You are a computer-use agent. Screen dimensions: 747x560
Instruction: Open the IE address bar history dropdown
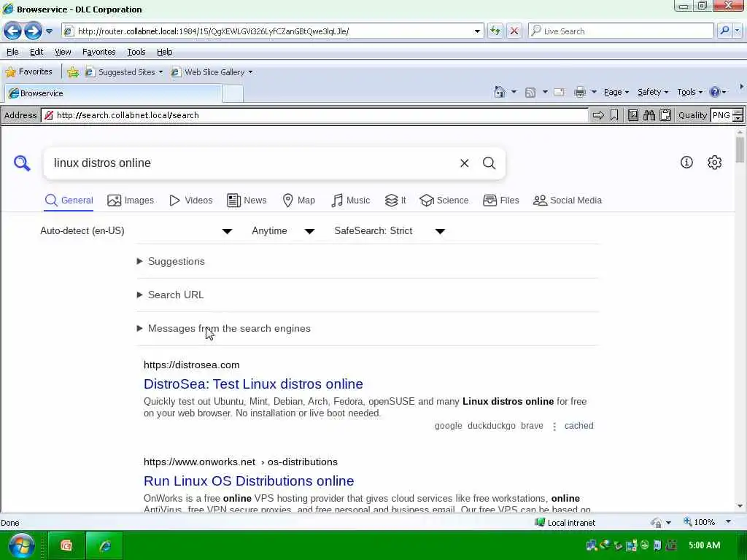pos(477,31)
